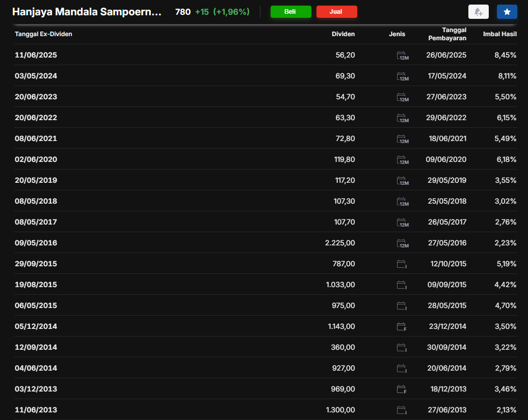Image resolution: width=528 pixels, height=420 pixels.
Task: Click the interim dividend icon for 06/05/2015
Action: (x=402, y=305)
